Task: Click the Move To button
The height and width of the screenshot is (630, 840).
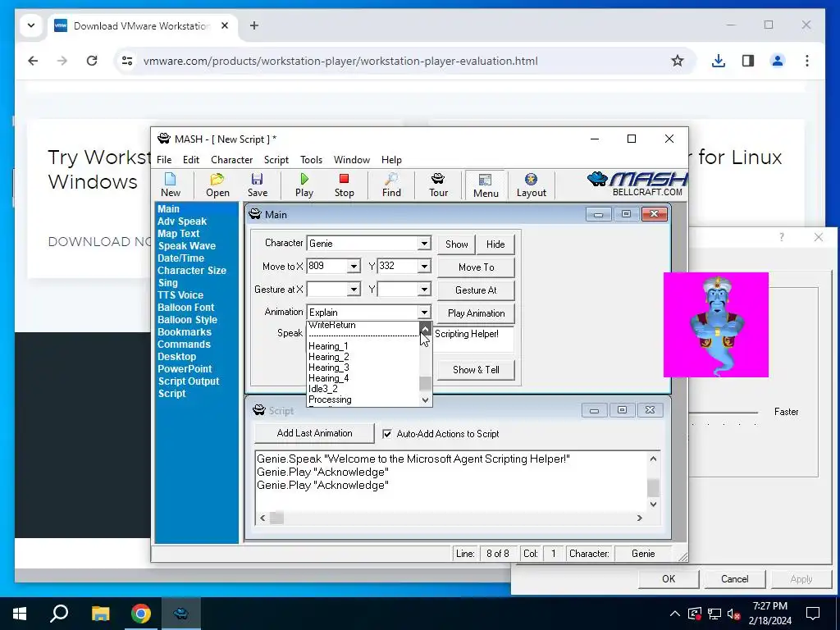Action: (477, 267)
